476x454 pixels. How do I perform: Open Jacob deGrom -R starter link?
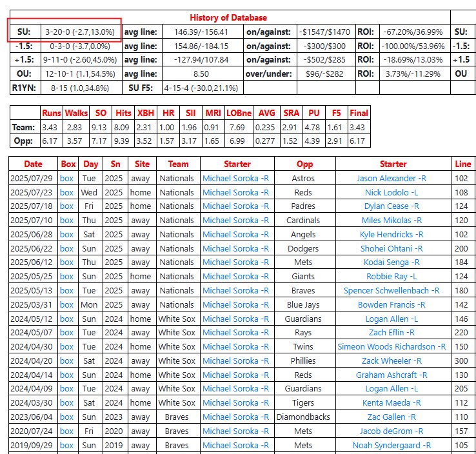tap(392, 431)
